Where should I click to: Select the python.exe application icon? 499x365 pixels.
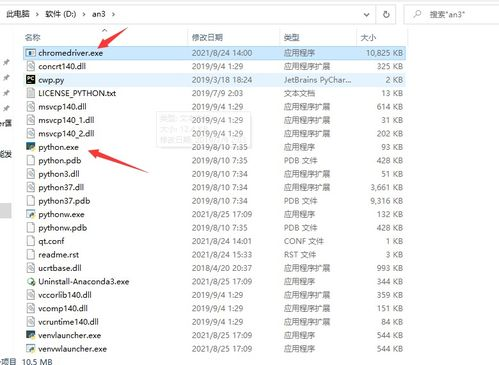tap(31, 147)
